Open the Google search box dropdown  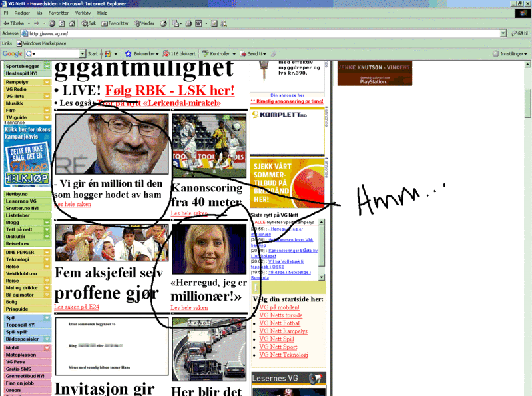(83, 53)
